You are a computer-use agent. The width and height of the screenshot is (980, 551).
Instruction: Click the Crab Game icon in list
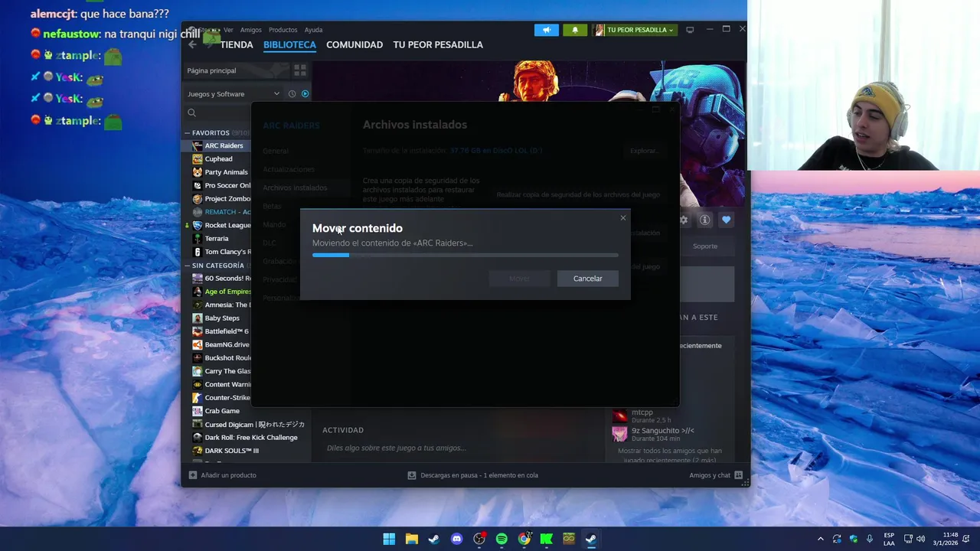click(x=198, y=411)
